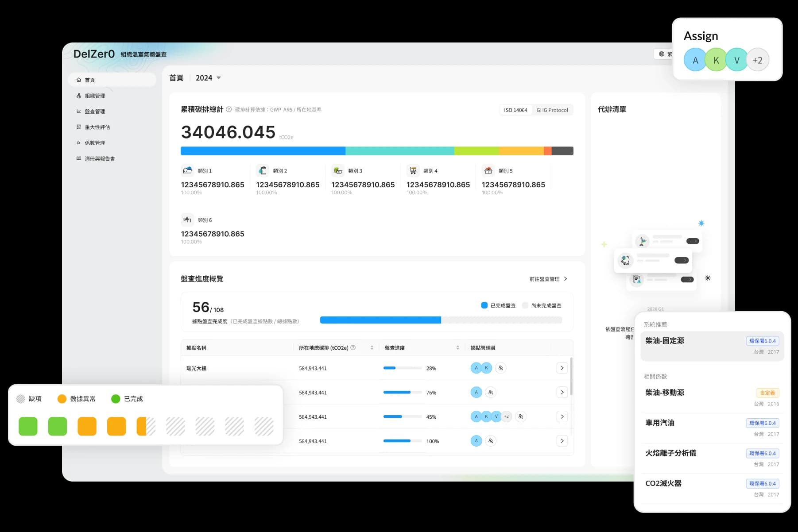Click the blue segment of emissions bar
Screen dimensions: 798x532
[x=263, y=151]
